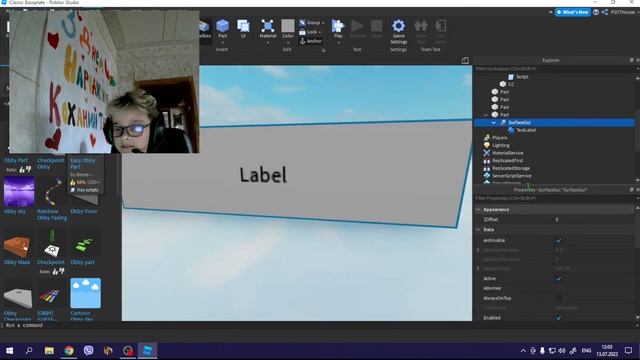This screenshot has height=360, width=640.
Task: Open the Play dropdown arrow
Action: [338, 42]
